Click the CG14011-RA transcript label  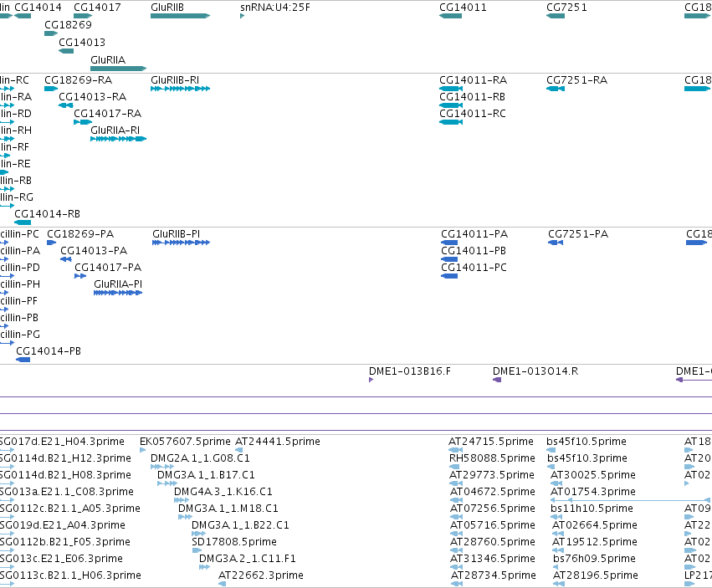pyautogui.click(x=474, y=80)
